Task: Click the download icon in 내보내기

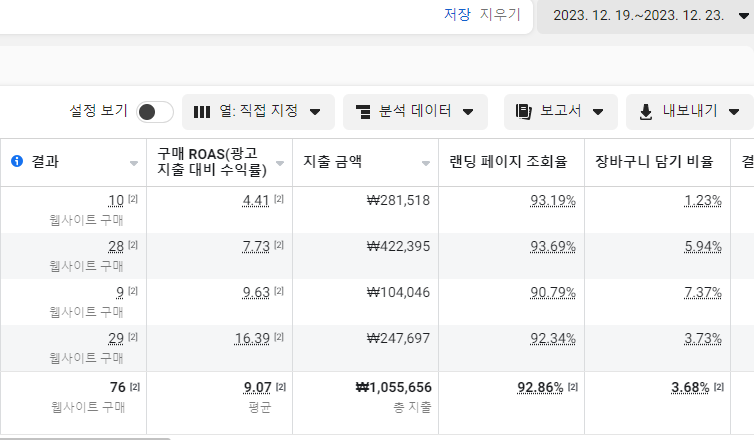Action: [646, 112]
